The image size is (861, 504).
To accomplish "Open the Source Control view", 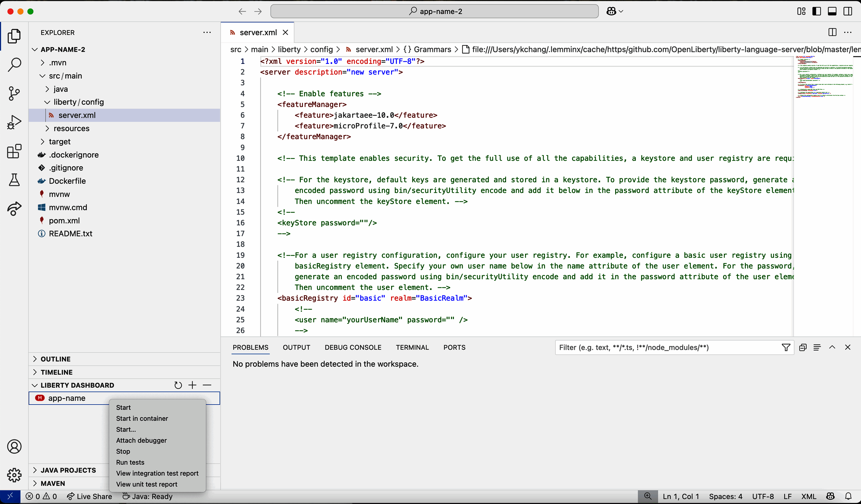I will coord(14,93).
